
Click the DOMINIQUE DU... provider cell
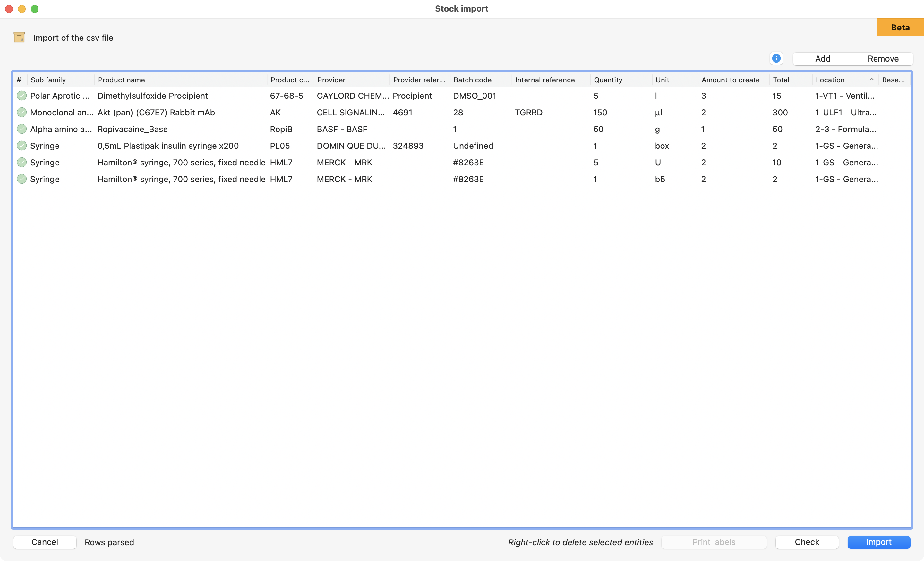(351, 146)
